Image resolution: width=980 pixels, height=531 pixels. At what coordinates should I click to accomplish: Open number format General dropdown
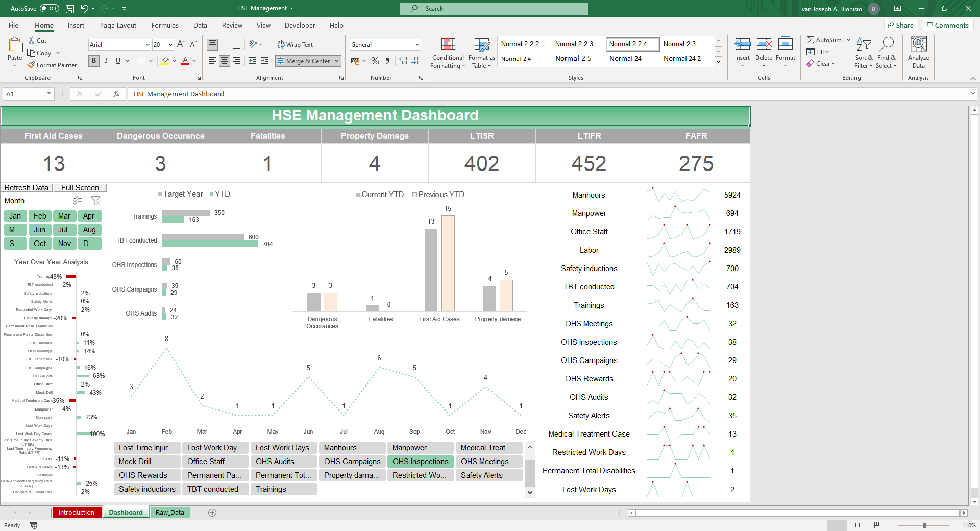tap(418, 45)
